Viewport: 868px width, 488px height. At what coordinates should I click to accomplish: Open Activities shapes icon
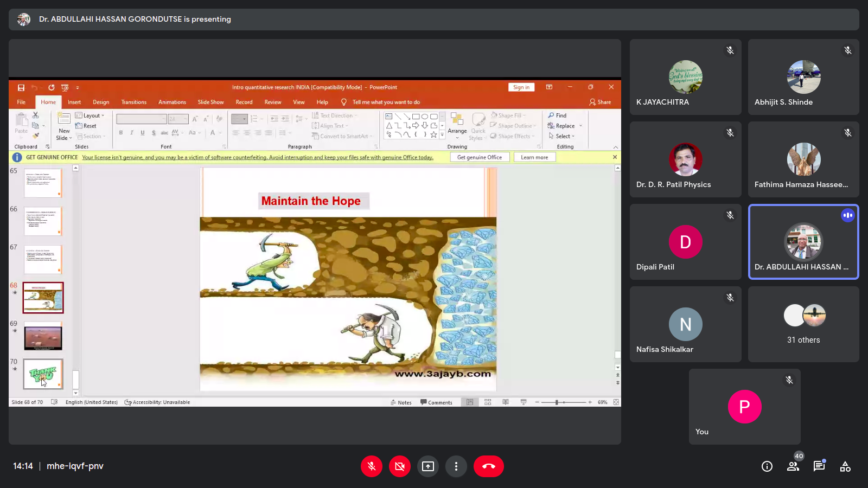pyautogui.click(x=845, y=466)
